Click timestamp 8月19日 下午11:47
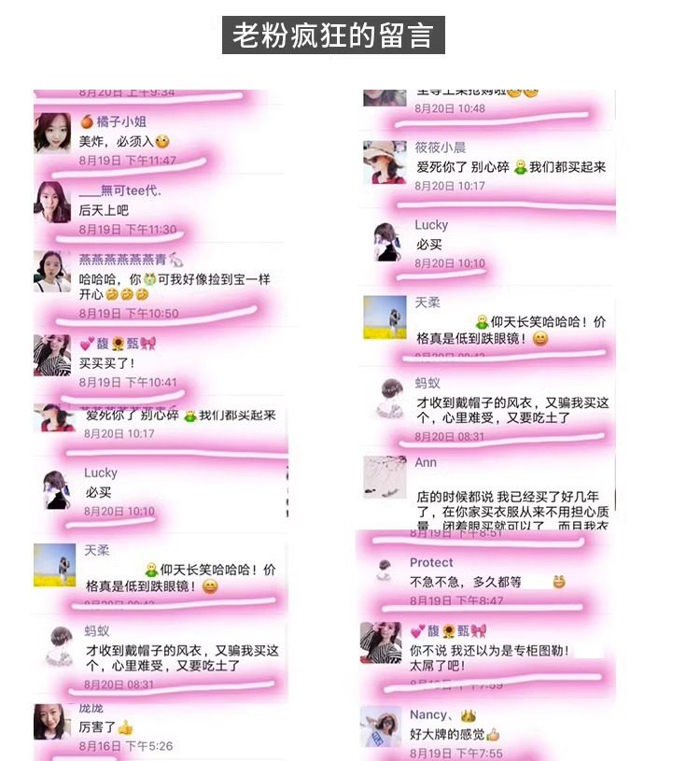 pos(128,161)
